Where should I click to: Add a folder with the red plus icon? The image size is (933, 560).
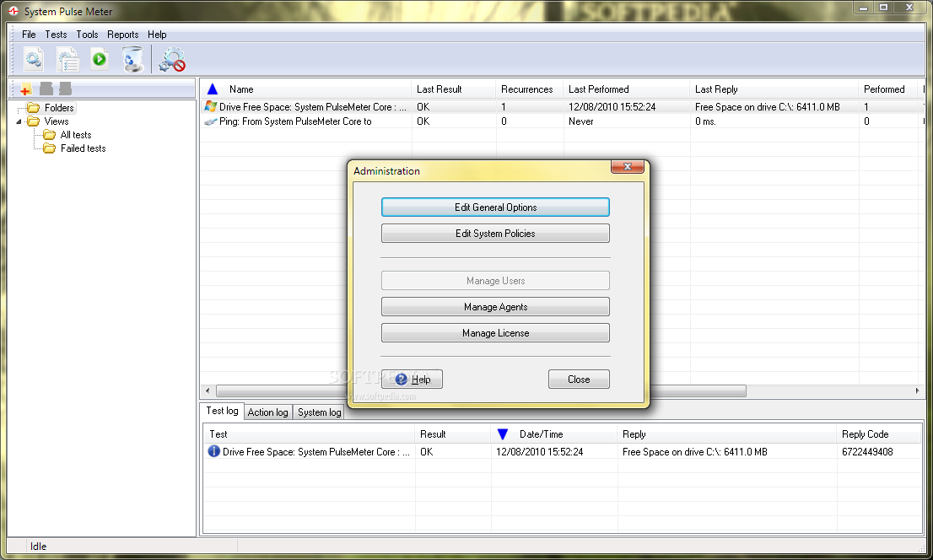pyautogui.click(x=25, y=89)
